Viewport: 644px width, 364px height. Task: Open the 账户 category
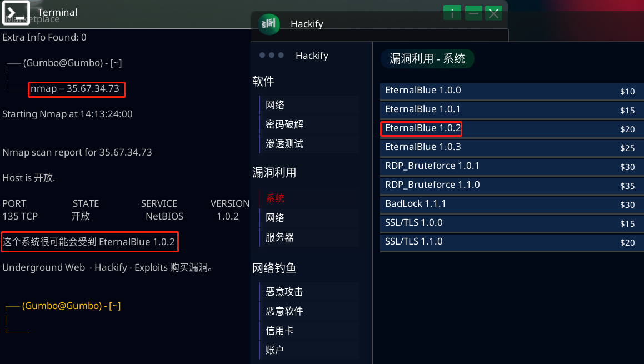click(x=309, y=350)
